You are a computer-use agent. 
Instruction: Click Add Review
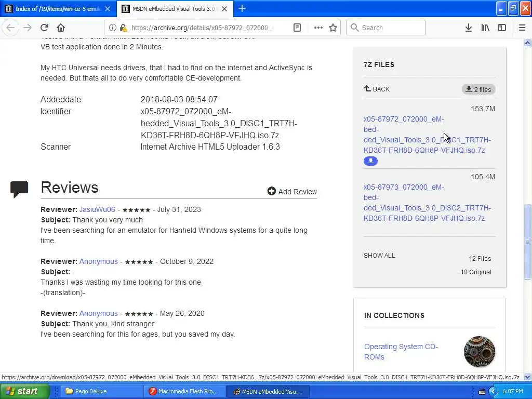292,191
